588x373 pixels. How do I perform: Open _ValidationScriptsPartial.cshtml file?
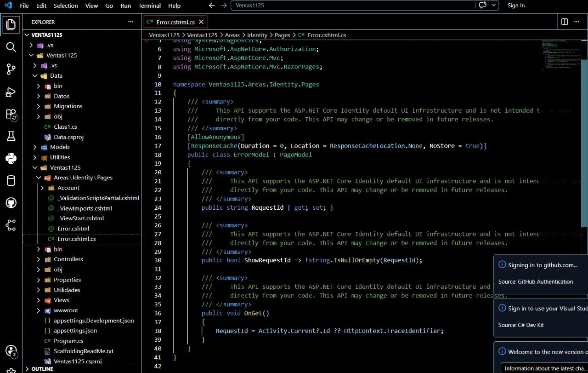coord(98,198)
